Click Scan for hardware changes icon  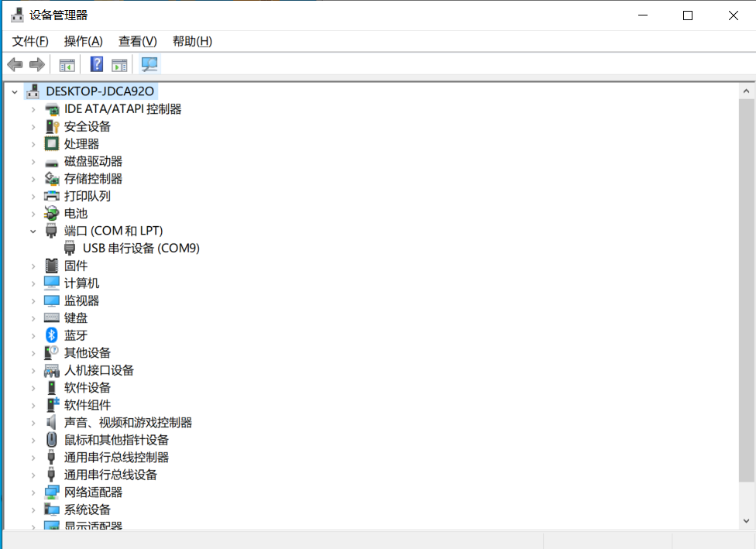pos(149,64)
